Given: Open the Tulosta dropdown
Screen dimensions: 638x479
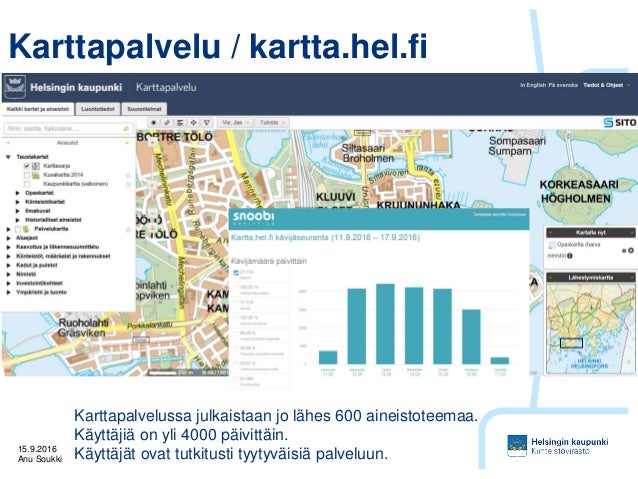Looking at the screenshot, I should [272, 122].
